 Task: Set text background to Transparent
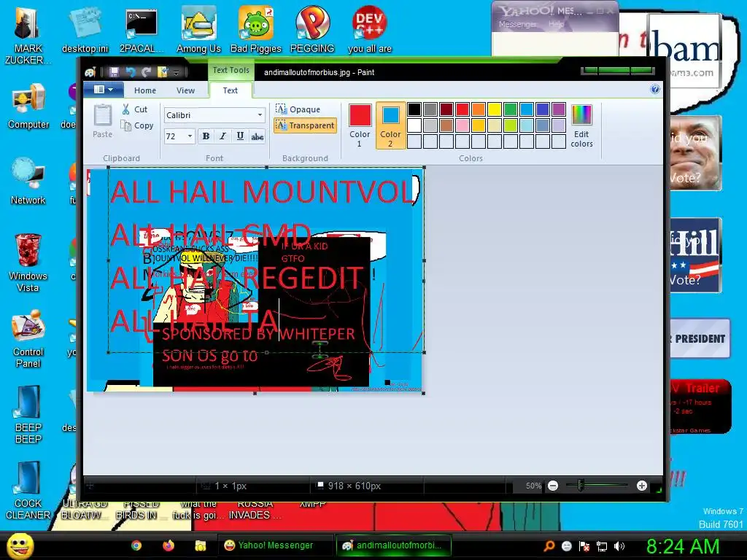305,125
